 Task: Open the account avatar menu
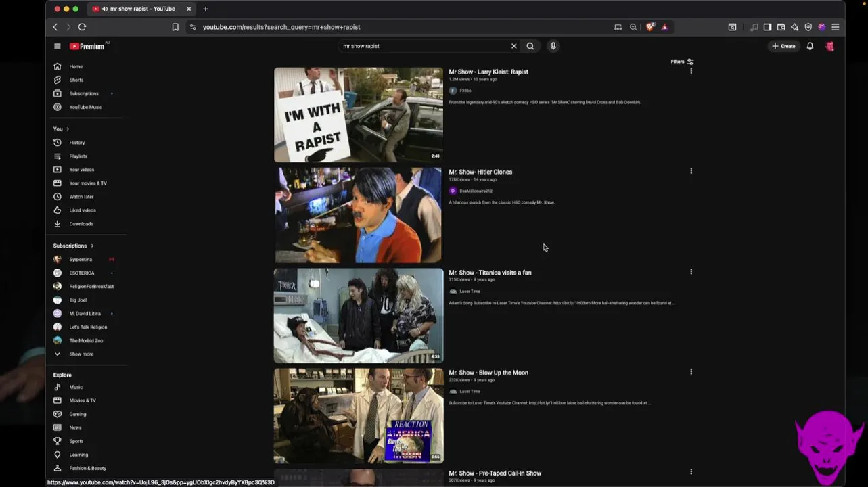[x=829, y=46]
